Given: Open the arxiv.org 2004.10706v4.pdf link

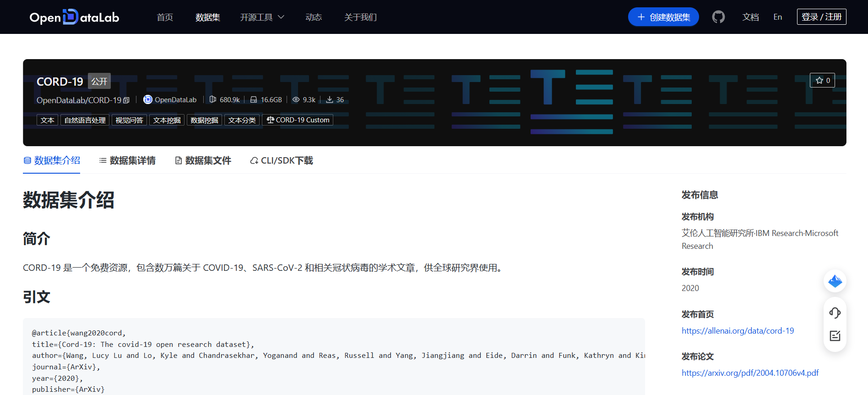Looking at the screenshot, I should click(750, 373).
